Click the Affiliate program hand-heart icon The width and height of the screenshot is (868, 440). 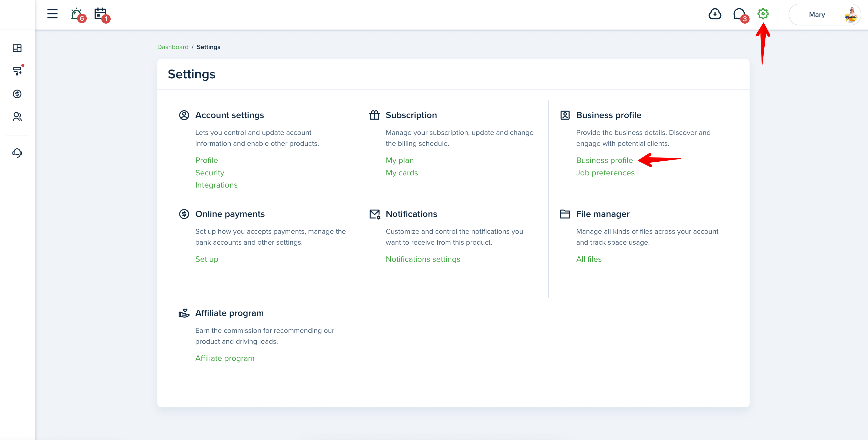tap(184, 313)
